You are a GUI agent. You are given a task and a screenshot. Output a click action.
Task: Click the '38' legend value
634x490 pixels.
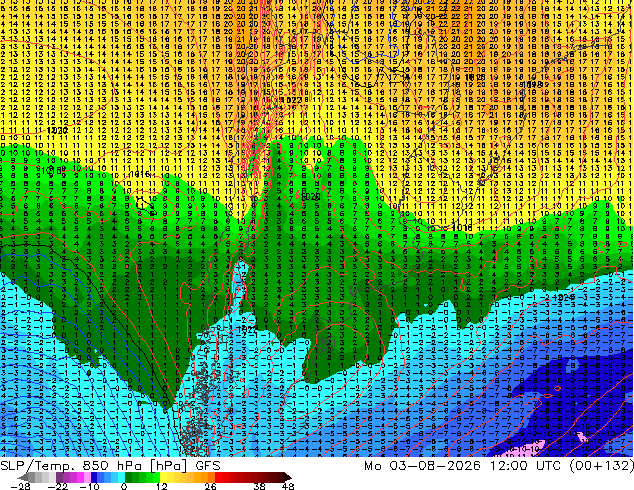[259, 486]
